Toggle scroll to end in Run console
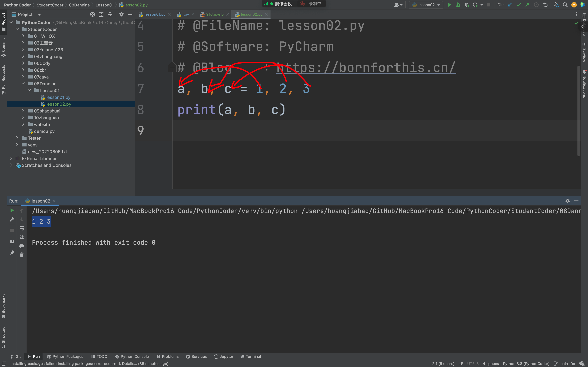 (22, 237)
